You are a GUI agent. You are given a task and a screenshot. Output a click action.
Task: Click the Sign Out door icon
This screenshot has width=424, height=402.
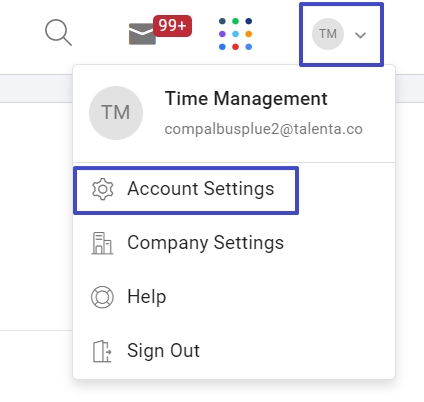102,351
